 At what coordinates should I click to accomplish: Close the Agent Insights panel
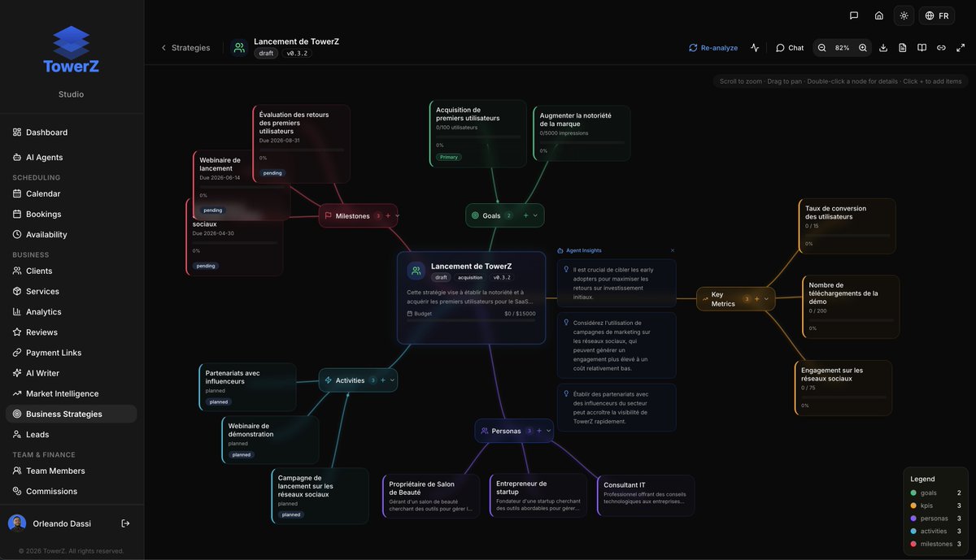673,250
